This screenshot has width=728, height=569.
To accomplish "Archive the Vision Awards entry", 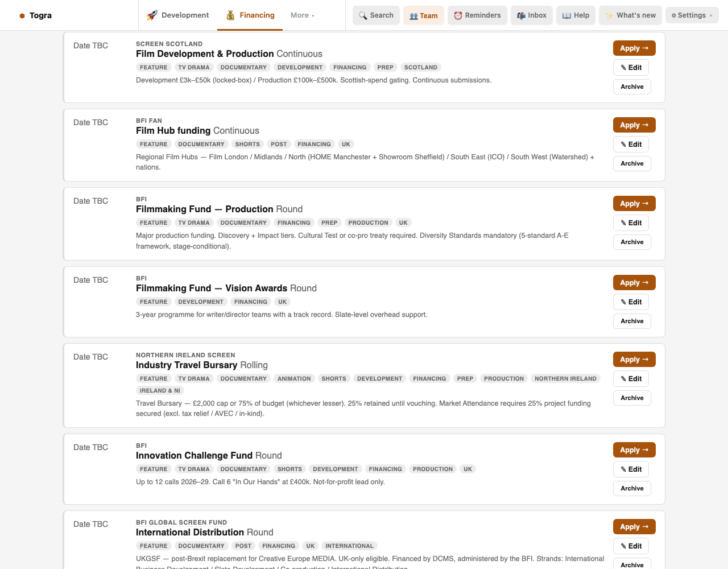I will [x=632, y=321].
